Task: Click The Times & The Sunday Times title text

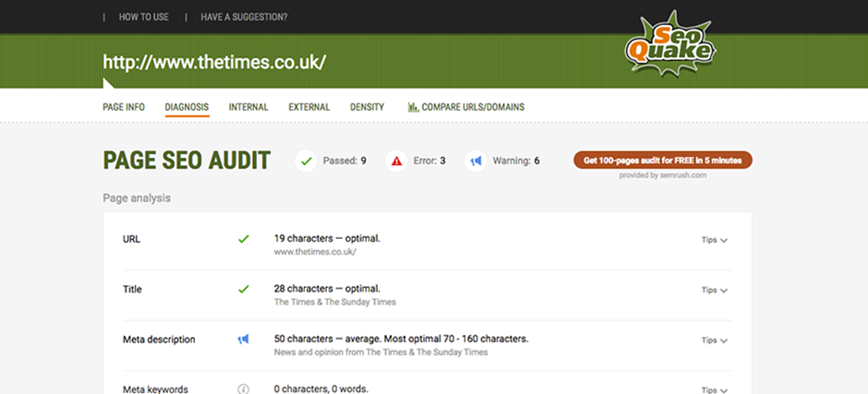Action: point(335,302)
